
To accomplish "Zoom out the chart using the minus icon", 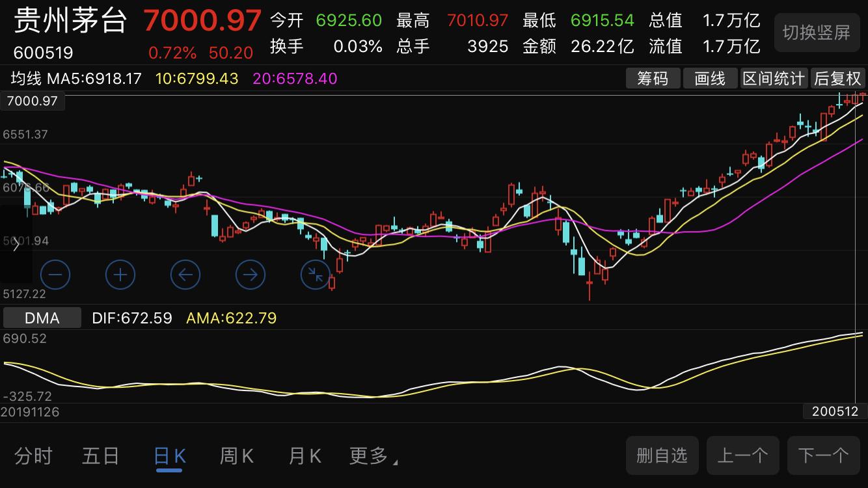I will pyautogui.click(x=55, y=275).
